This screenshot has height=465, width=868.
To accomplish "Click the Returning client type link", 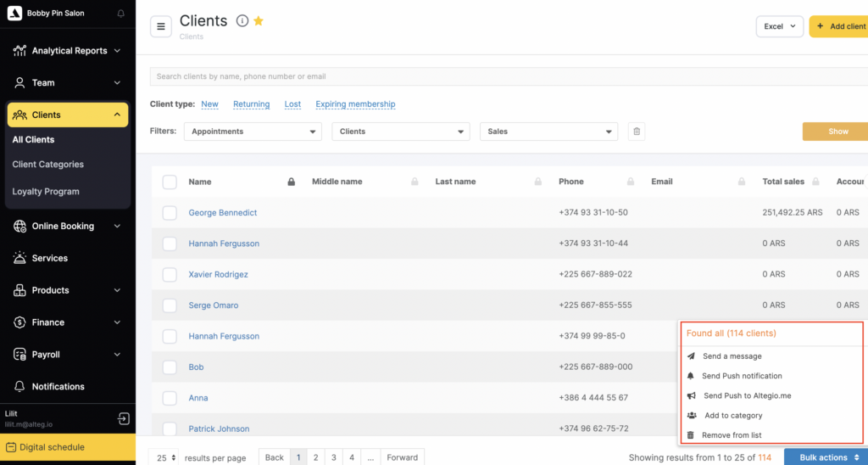I will (251, 104).
